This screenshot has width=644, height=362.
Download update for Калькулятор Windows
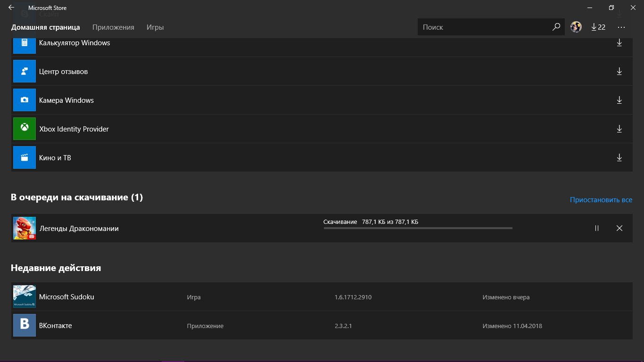pos(619,43)
